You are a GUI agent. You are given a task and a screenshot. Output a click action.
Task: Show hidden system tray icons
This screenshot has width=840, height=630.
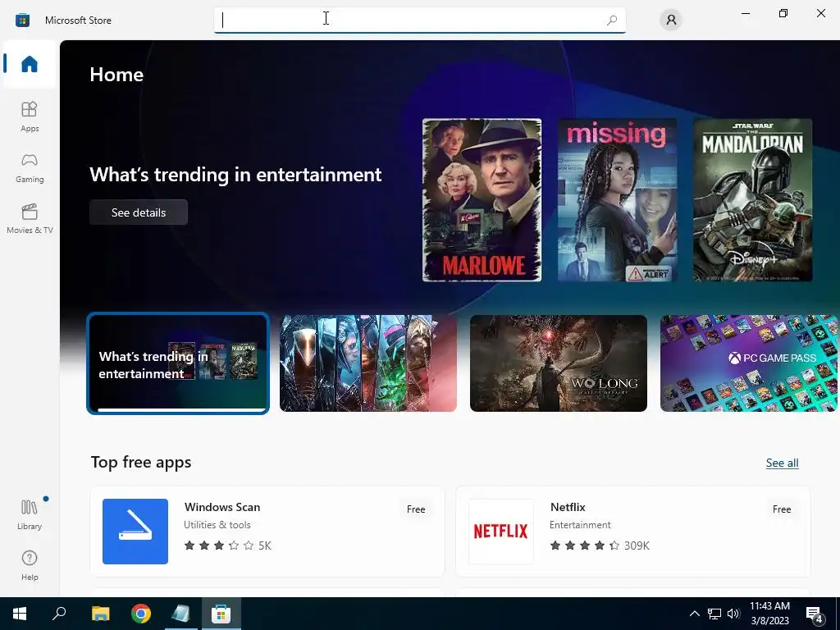694,614
